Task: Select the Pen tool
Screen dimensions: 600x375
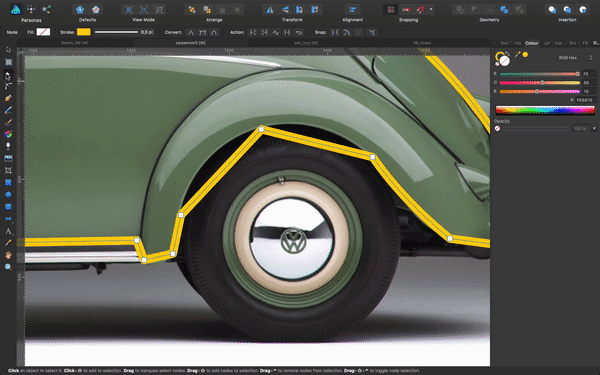Action: [8, 98]
